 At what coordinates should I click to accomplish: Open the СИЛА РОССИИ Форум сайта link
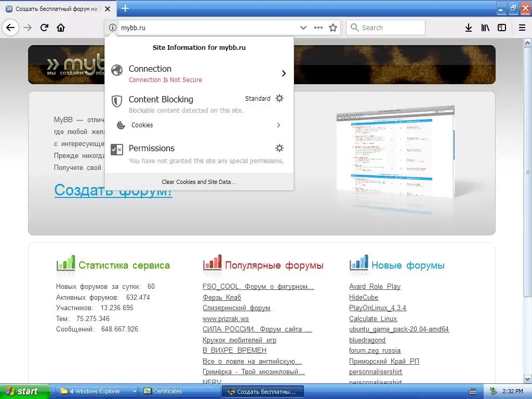[x=257, y=329]
